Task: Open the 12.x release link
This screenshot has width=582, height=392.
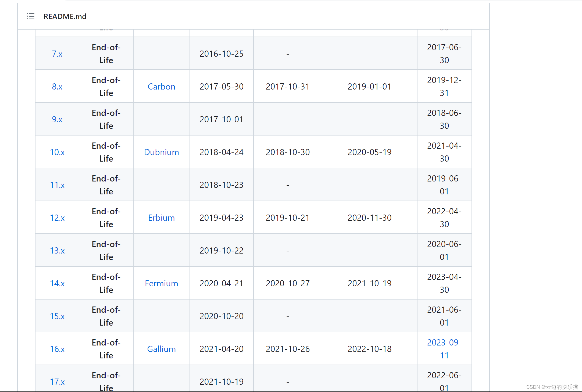Action: (x=57, y=218)
